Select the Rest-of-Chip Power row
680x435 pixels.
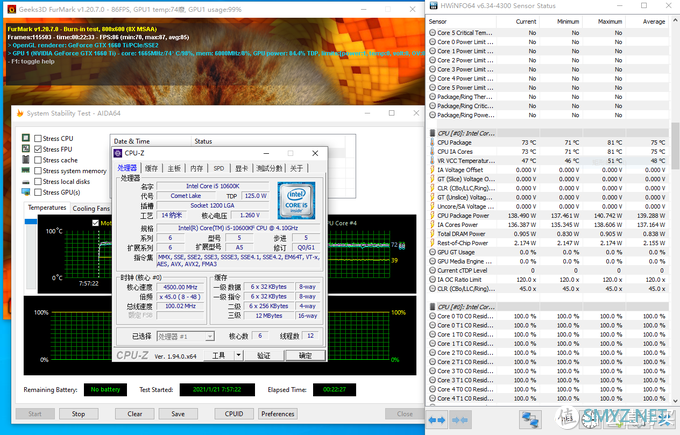pyautogui.click(x=548, y=243)
